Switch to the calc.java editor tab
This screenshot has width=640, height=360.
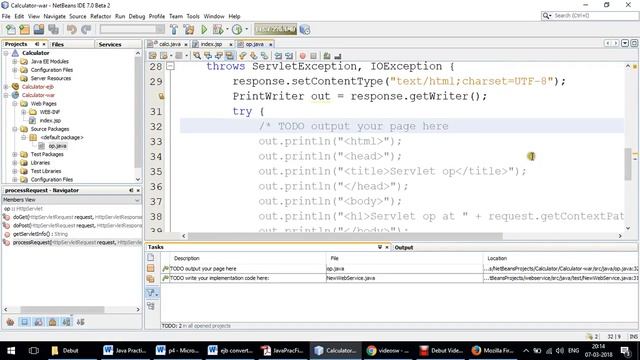(x=167, y=44)
